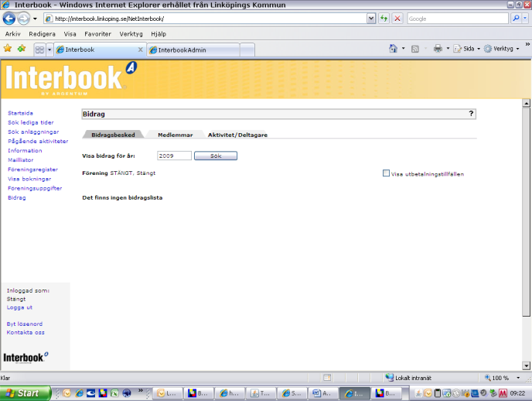Open the Kontakta oss link
This screenshot has height=401, width=532.
tap(26, 332)
